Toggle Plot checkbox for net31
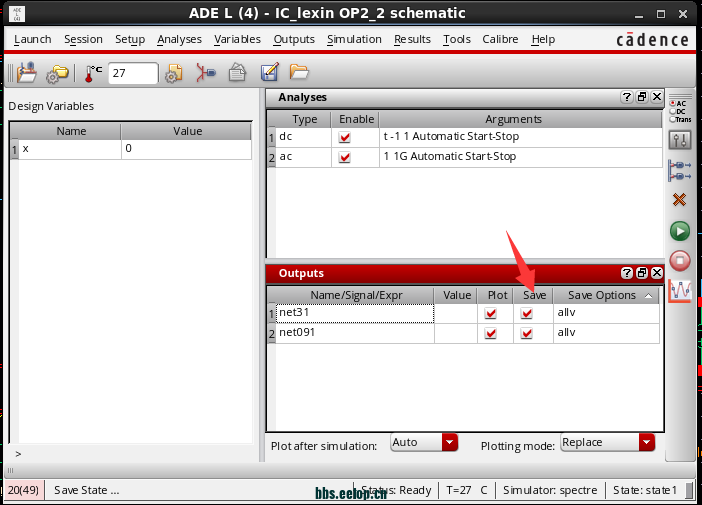The width and height of the screenshot is (702, 505). [491, 313]
